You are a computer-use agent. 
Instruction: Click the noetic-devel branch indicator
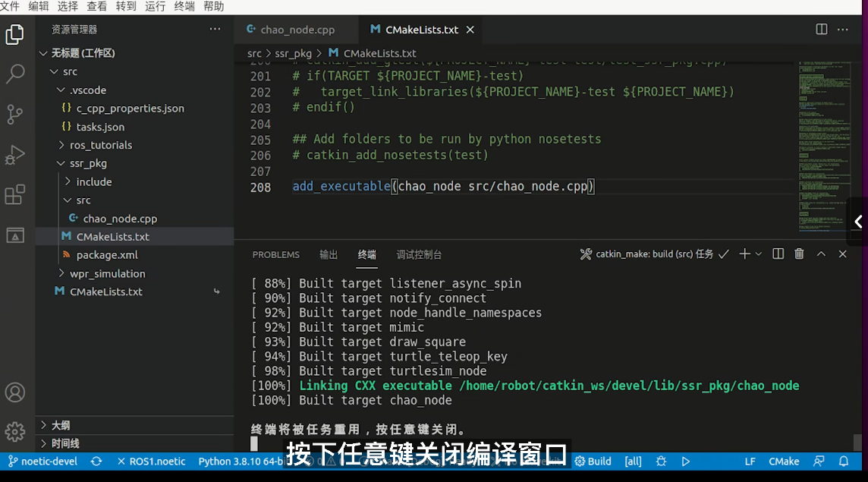[44, 461]
